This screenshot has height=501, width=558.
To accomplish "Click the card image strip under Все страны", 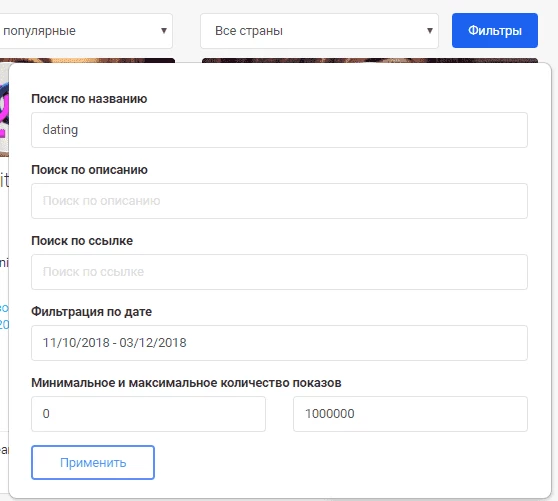I will [370, 60].
